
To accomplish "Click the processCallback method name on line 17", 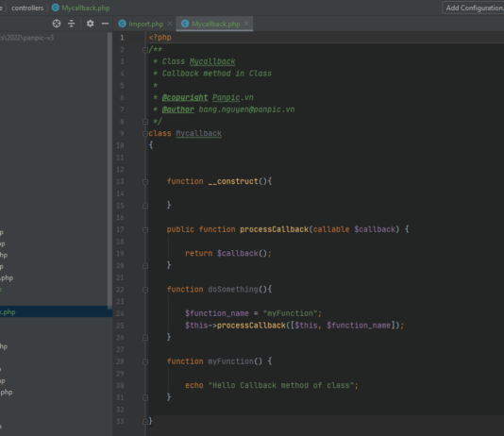I will (274, 229).
